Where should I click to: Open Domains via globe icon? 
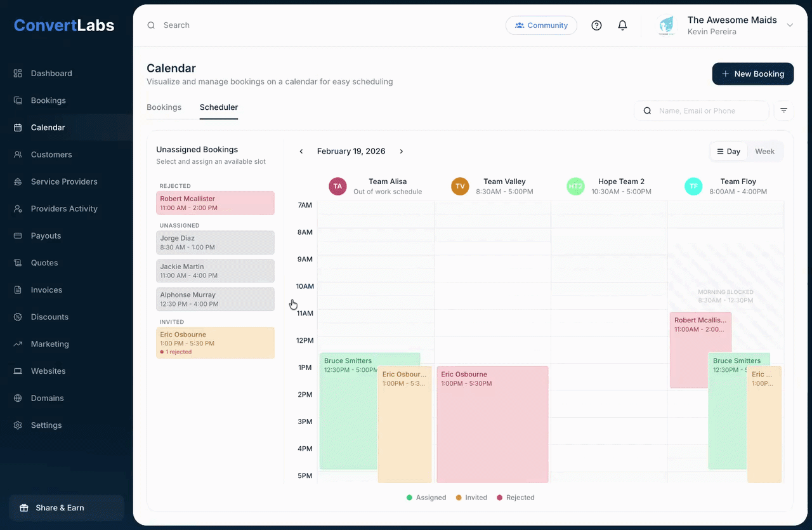18,398
